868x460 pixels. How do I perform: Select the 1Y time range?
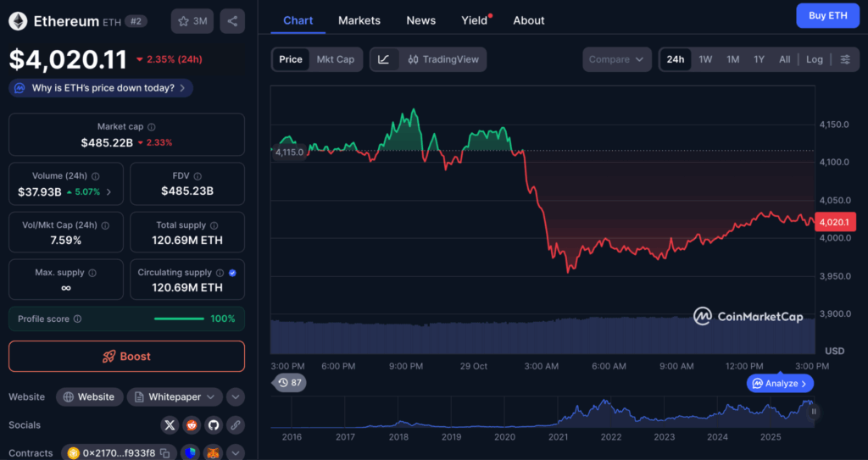[x=759, y=59]
